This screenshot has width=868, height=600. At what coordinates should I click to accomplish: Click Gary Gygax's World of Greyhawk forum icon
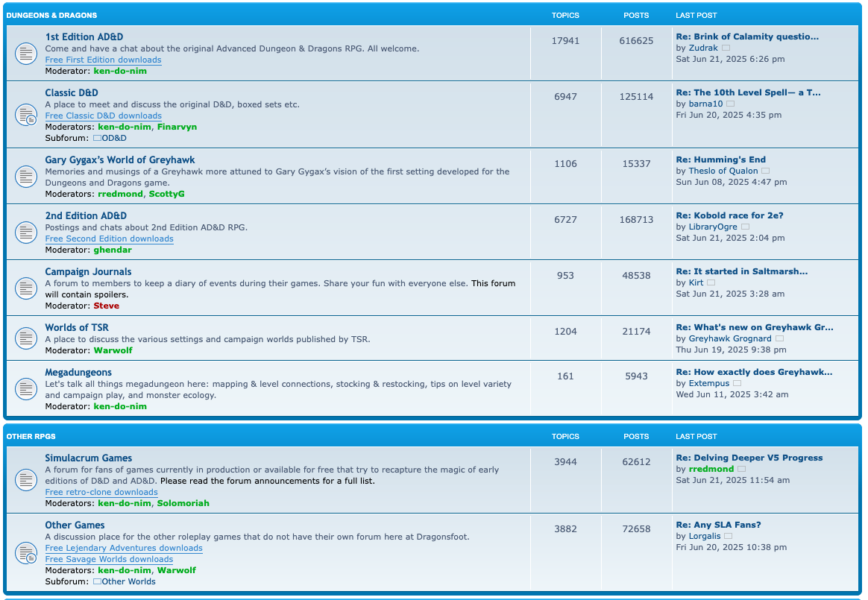point(25,177)
